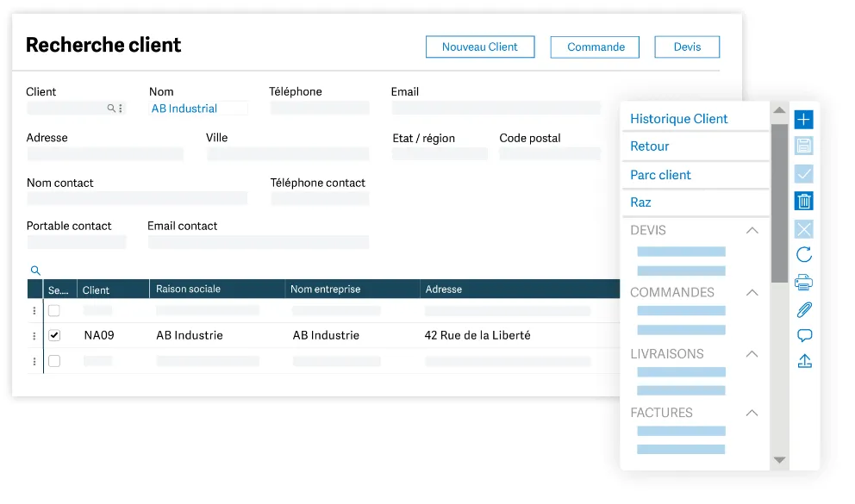This screenshot has height=504, width=855.
Task: Uncheck the NA09 row checkbox
Action: 54,335
